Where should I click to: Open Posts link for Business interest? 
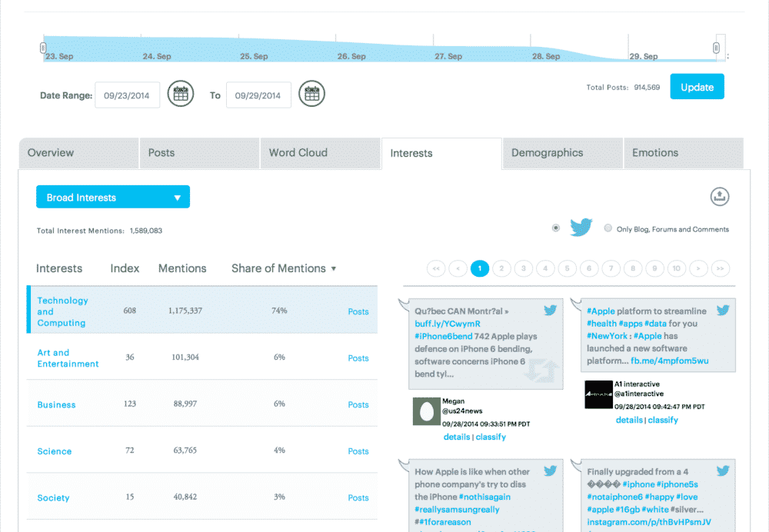[x=358, y=405]
